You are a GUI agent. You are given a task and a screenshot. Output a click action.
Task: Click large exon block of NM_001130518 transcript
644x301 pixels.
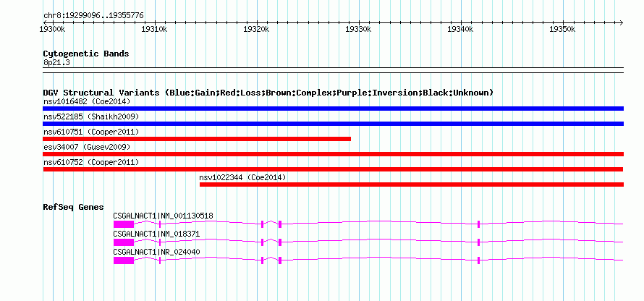tap(124, 224)
